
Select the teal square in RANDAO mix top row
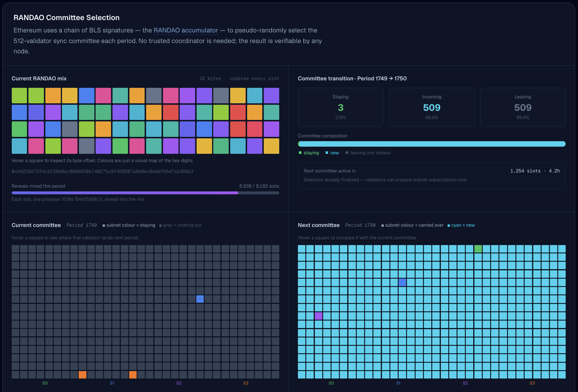[x=120, y=96]
